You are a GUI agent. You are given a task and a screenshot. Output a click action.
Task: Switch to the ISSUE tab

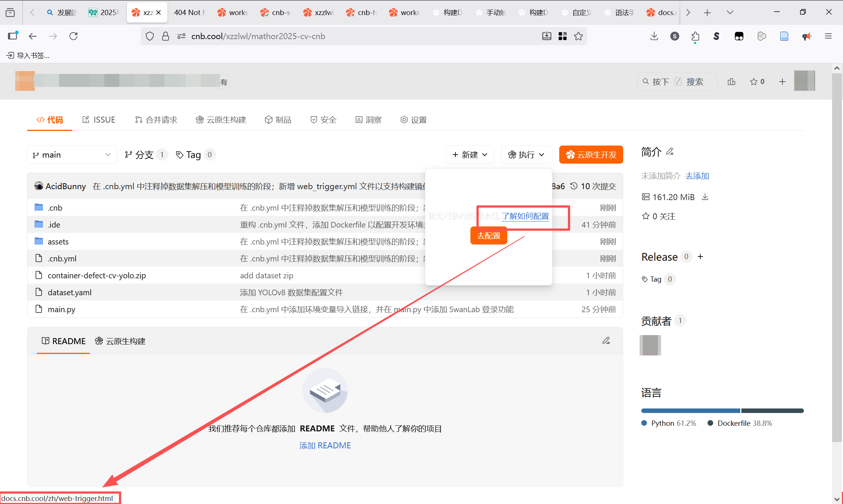[x=99, y=120]
